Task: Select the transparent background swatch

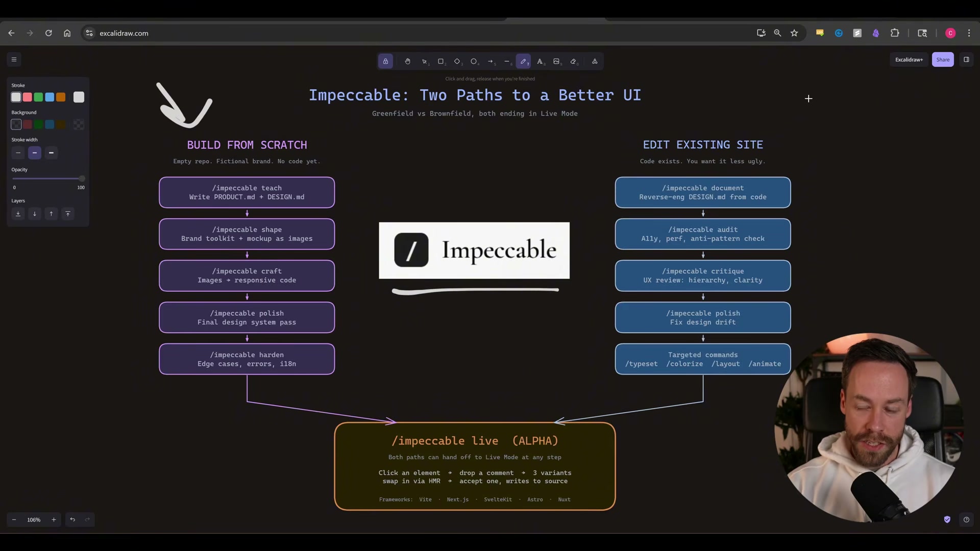Action: 16,124
